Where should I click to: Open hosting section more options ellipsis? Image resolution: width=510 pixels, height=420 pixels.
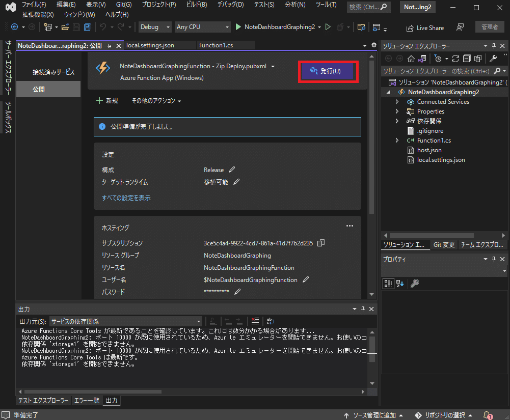(350, 226)
